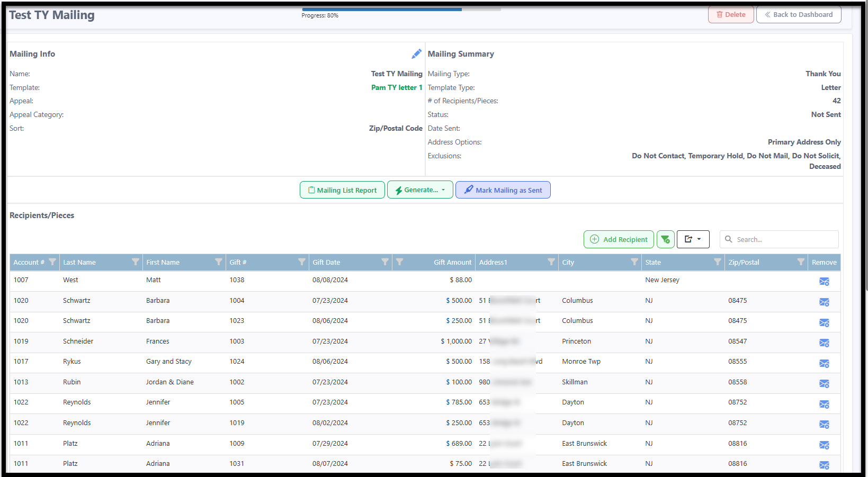868x477 pixels.
Task: Click the recipients Search field
Action: pos(779,239)
